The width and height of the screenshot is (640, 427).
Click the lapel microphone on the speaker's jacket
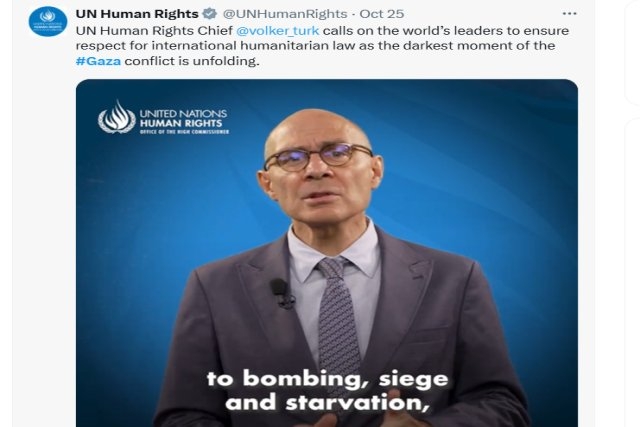(282, 292)
